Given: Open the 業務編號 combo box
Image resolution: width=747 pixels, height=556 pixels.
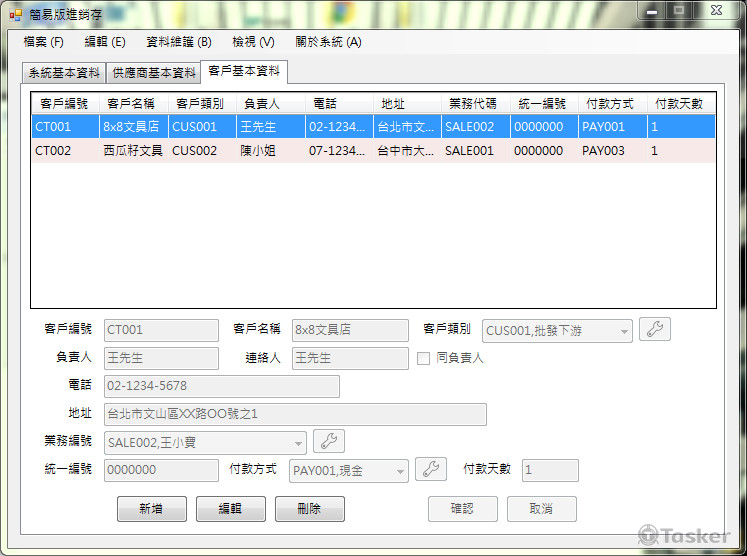Looking at the screenshot, I should tap(298, 442).
